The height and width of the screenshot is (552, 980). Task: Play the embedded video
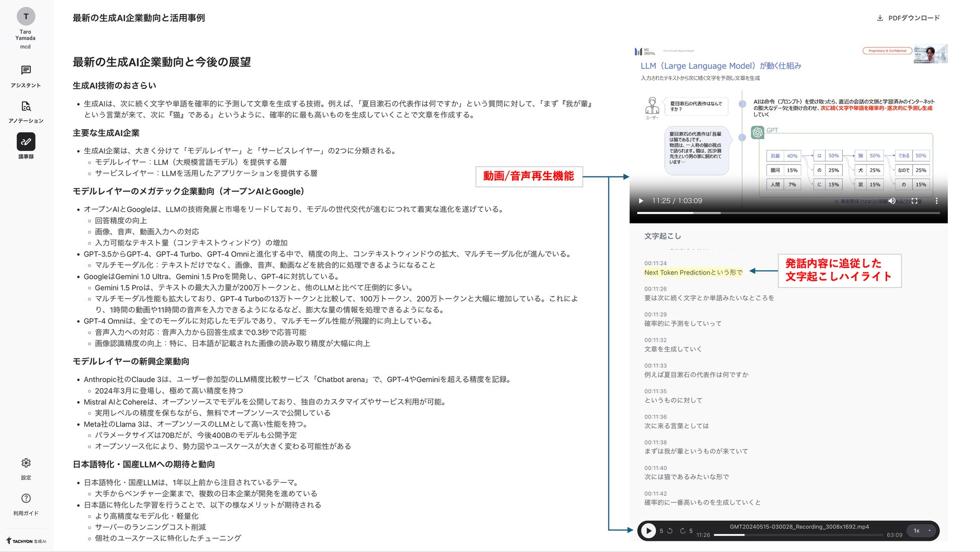tap(641, 201)
